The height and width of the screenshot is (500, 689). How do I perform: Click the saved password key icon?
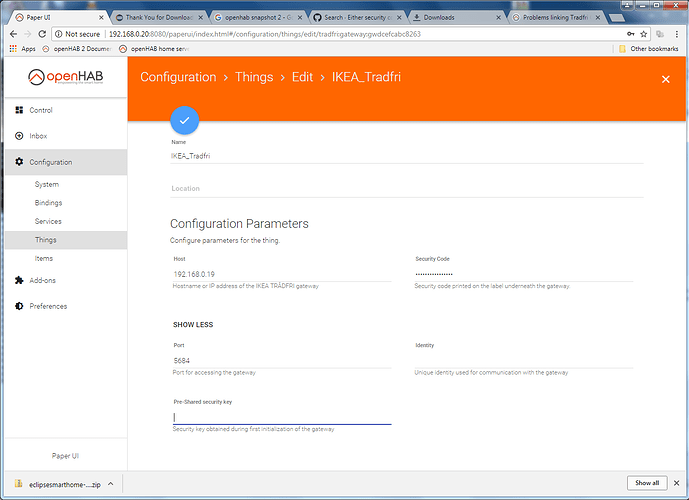(x=631, y=34)
